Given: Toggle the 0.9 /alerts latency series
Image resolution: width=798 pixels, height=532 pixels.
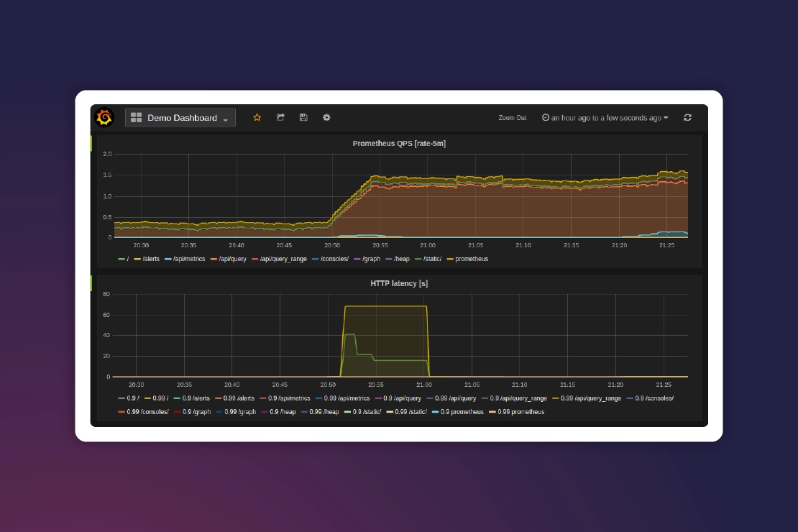Looking at the screenshot, I should 192,398.
